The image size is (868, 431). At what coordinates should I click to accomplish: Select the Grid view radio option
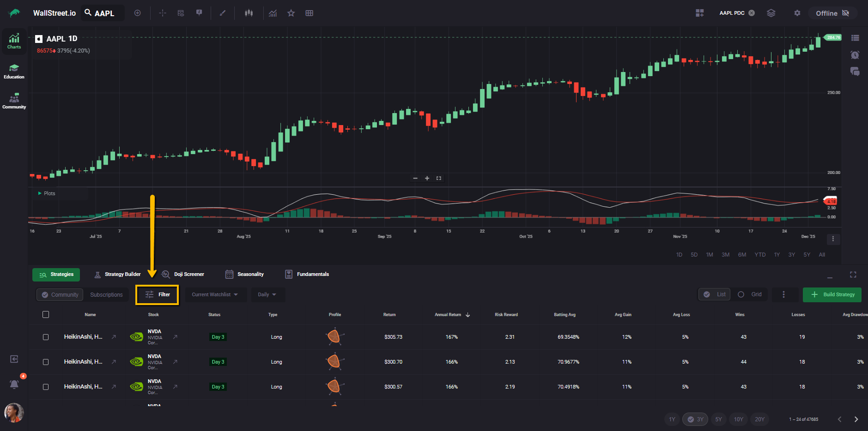pos(741,294)
